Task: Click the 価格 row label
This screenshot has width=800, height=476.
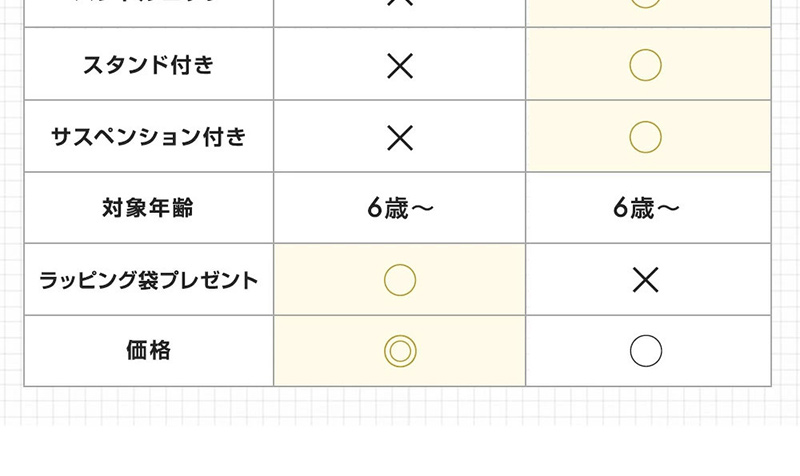Action: click(149, 351)
